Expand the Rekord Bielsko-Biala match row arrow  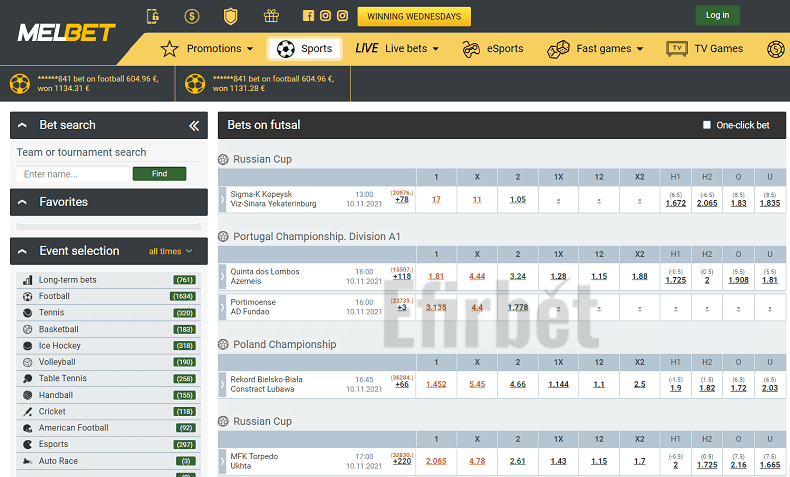[222, 384]
